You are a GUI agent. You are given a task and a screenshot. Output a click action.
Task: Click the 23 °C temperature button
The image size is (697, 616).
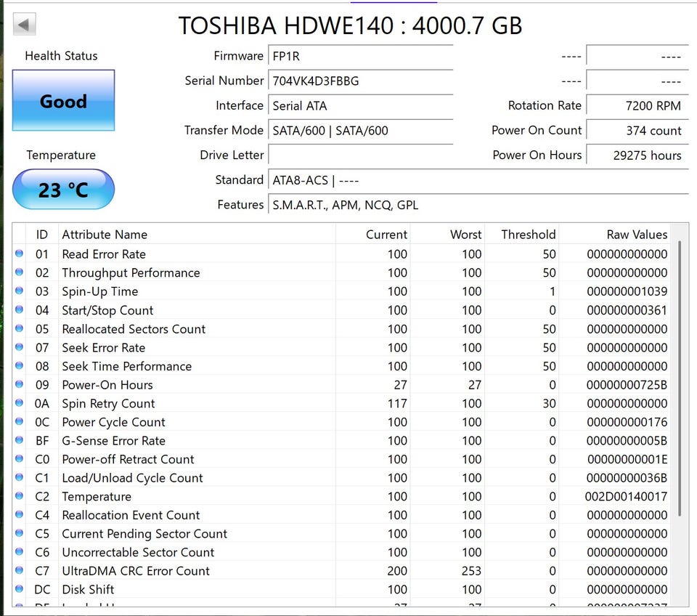click(x=63, y=190)
